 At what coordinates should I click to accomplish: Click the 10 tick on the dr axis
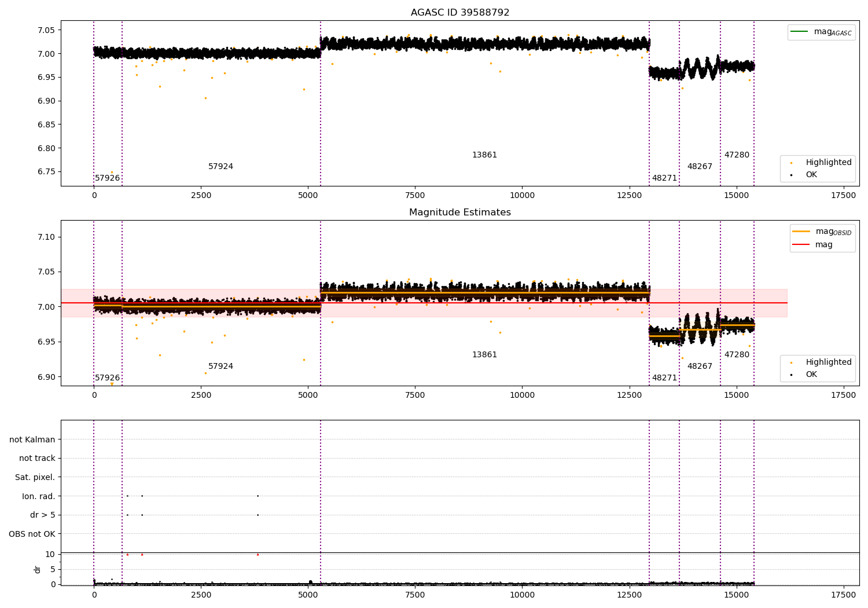(x=50, y=554)
